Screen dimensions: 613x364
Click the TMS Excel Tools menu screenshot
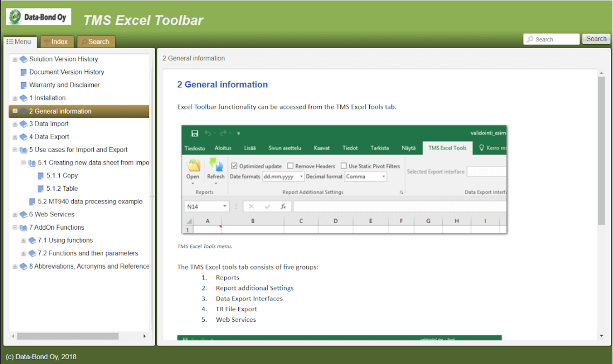[342, 180]
